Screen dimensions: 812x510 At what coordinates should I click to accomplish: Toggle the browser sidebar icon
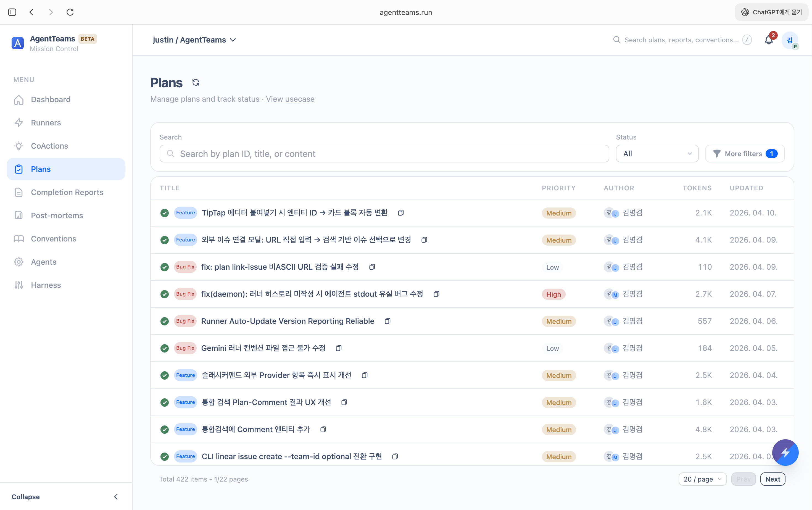(12, 12)
